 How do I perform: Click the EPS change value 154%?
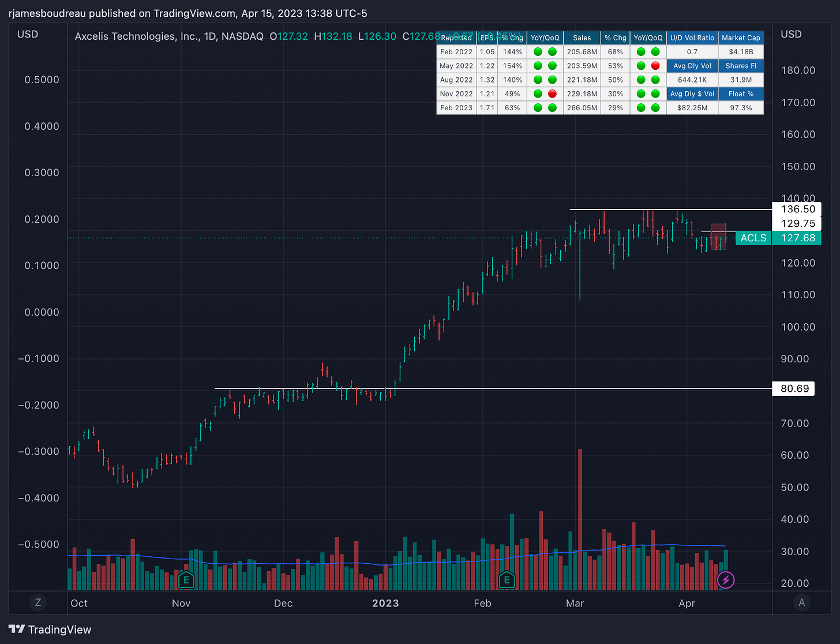click(512, 66)
